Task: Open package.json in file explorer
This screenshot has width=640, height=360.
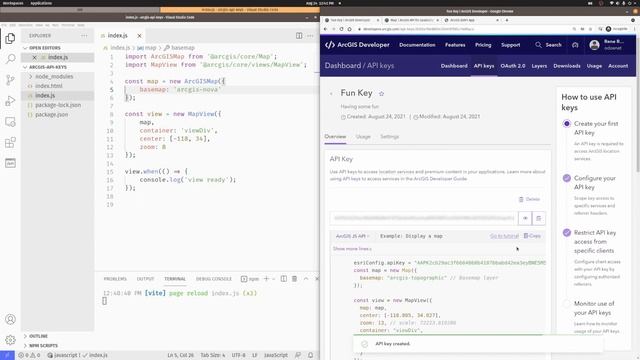Action: (x=51, y=115)
